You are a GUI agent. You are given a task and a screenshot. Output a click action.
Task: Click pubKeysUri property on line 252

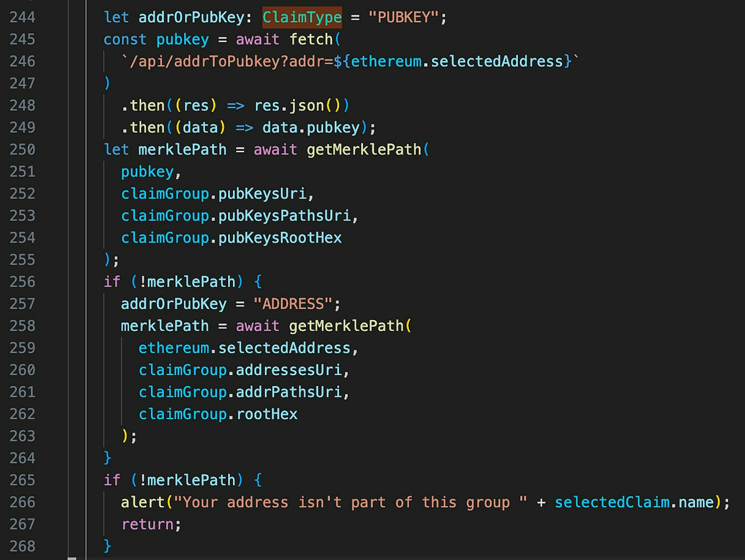pos(262,194)
